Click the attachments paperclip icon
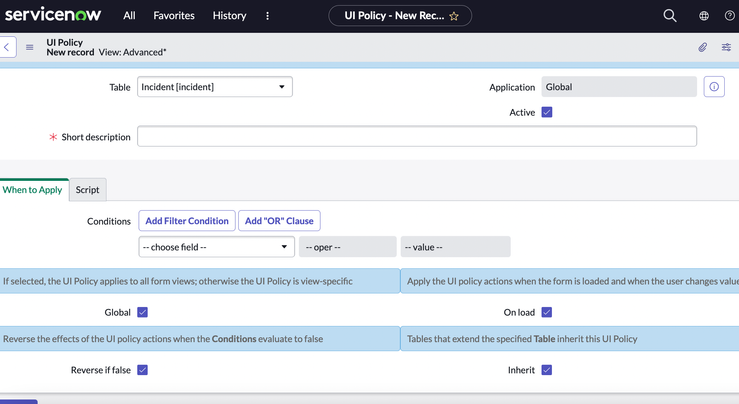 coord(703,47)
